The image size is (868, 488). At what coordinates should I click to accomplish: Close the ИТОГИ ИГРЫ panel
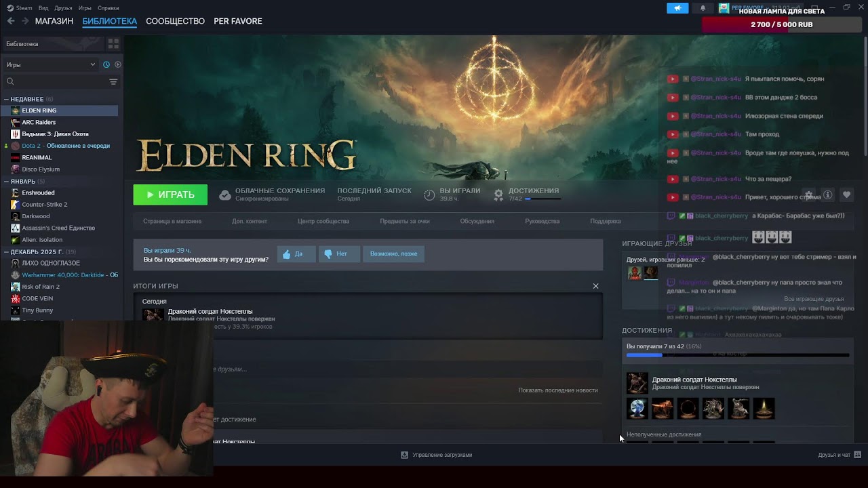coord(596,286)
